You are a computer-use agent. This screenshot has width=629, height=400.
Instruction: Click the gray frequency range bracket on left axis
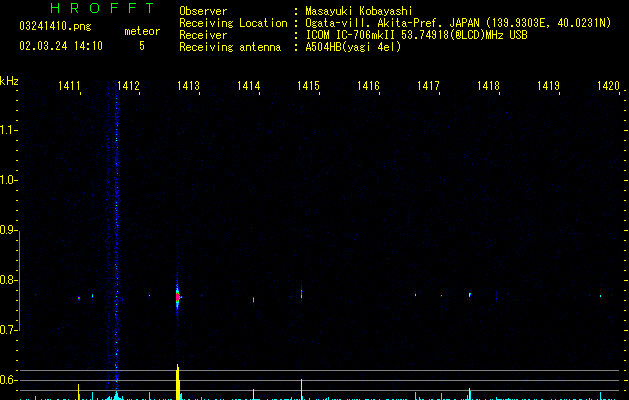pos(20,280)
